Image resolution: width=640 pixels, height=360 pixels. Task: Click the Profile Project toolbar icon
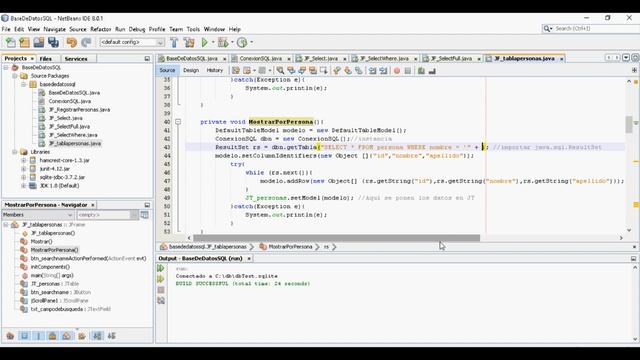tap(242, 42)
